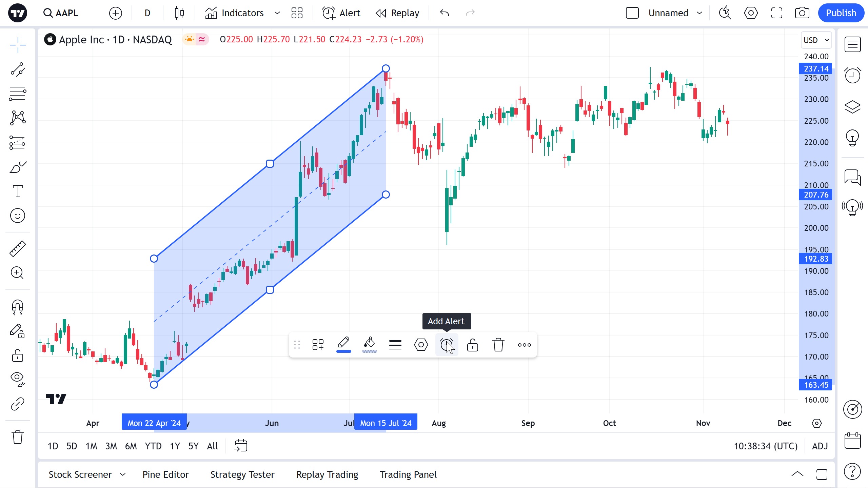The image size is (868, 488).
Task: Click the Add Alert clock icon
Action: pos(447,345)
